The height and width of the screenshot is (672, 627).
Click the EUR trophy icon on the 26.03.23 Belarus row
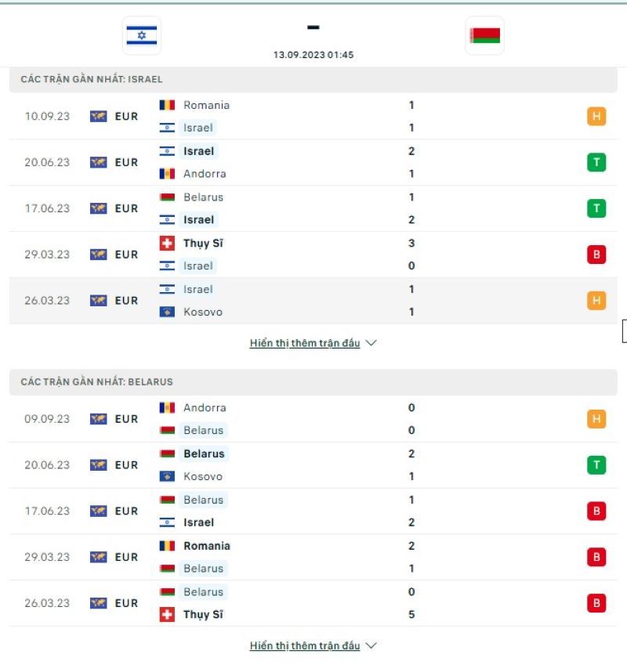tap(97, 603)
